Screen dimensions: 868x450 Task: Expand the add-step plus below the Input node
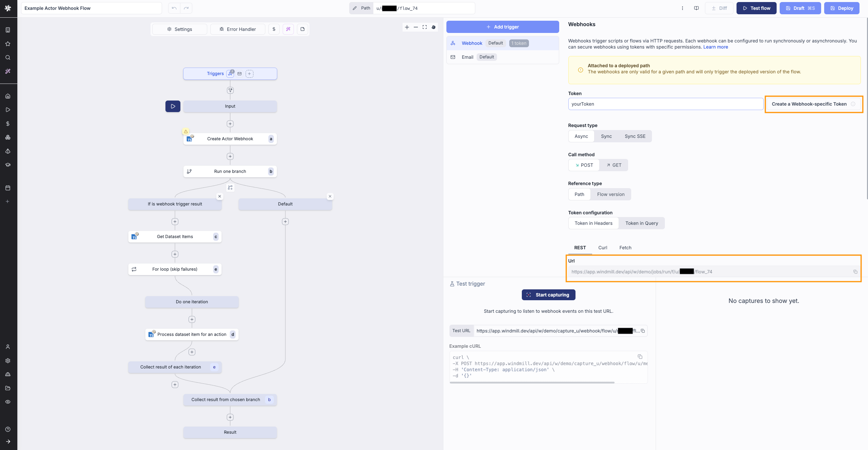[x=230, y=124]
